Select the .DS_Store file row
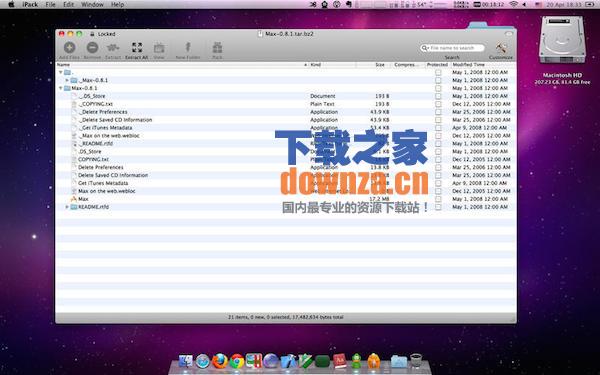Screen dimensions: 600x375 click(x=285, y=152)
